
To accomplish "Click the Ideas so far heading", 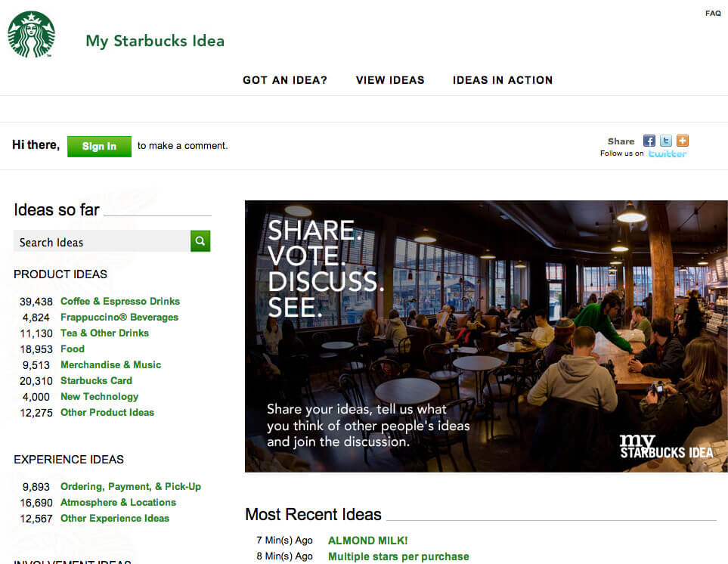I will (57, 210).
